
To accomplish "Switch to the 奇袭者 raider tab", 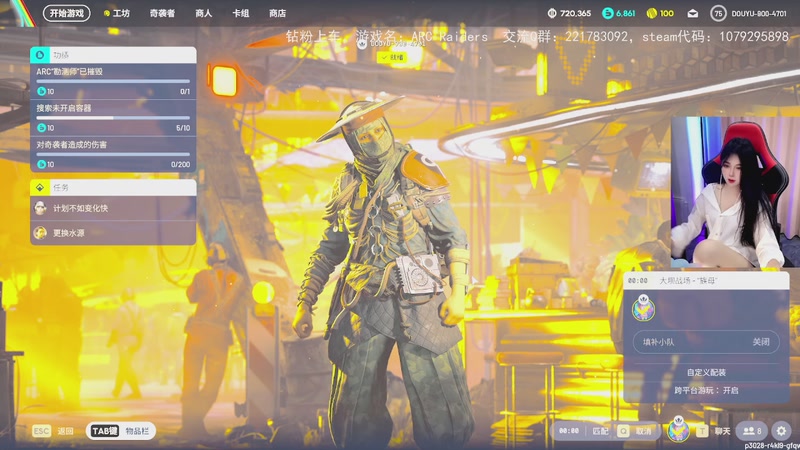I will point(162,13).
